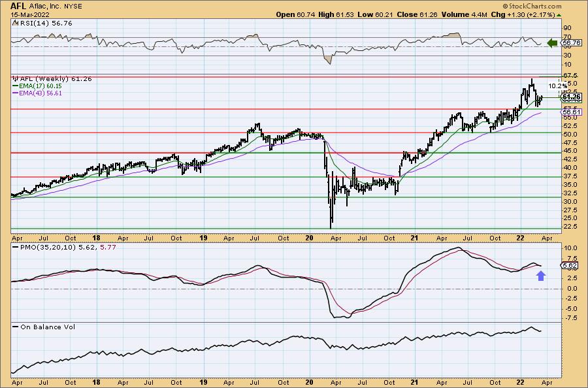This screenshot has height=388, width=588.
Task: Click the 'On Balance Vol' panel label
Action: [48, 327]
